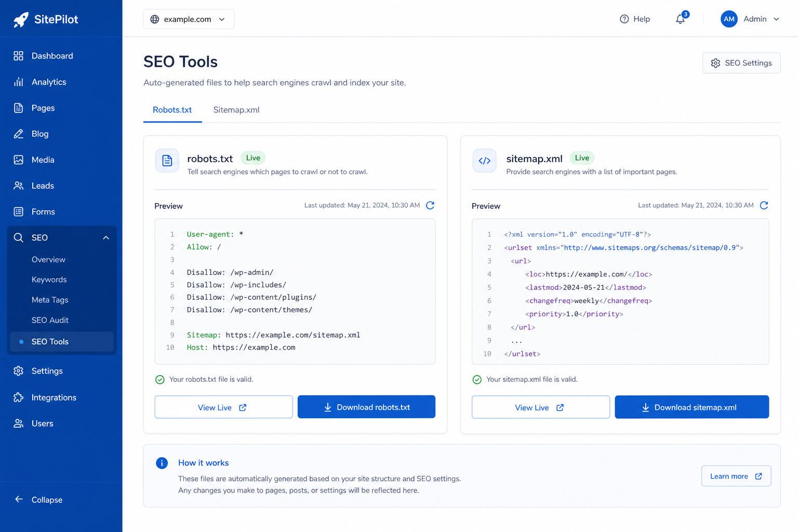Open the SEO Audit submenu item
798x532 pixels.
50,320
